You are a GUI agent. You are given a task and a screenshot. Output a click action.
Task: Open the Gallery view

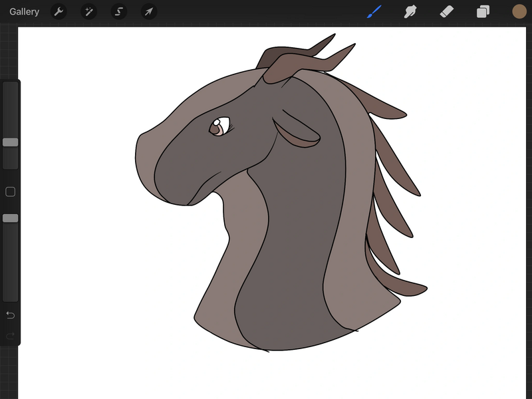click(24, 11)
